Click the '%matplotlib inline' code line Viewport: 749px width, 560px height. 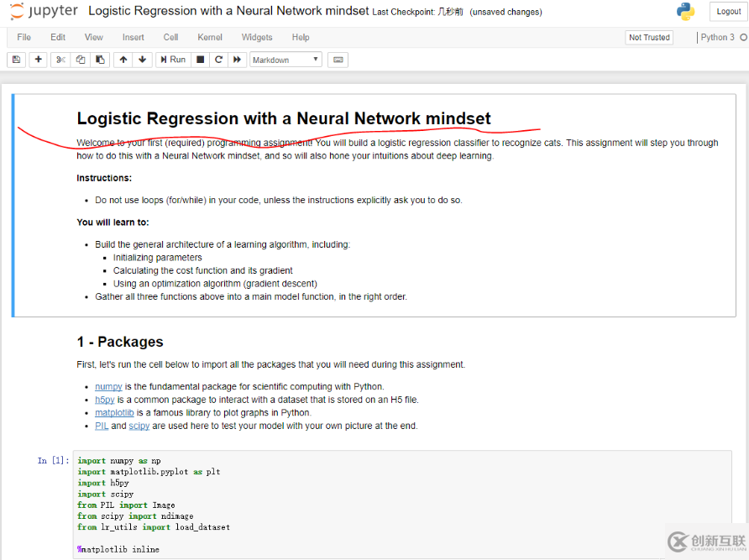coord(118,549)
